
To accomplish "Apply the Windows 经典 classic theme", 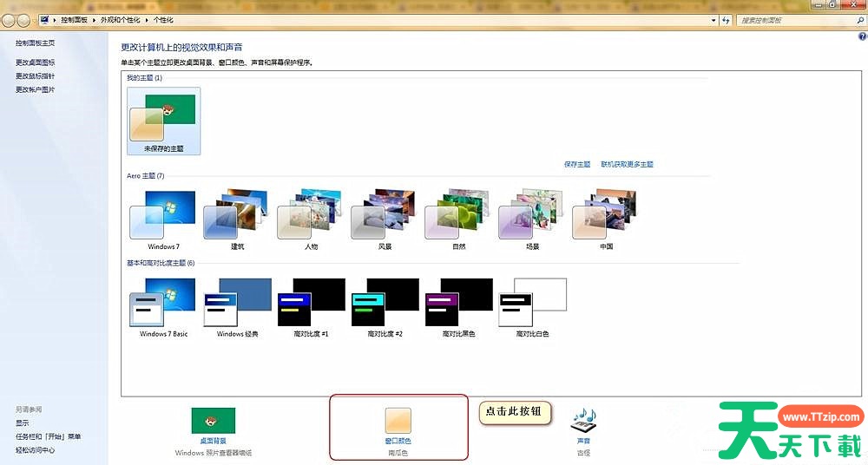I will 237,308.
